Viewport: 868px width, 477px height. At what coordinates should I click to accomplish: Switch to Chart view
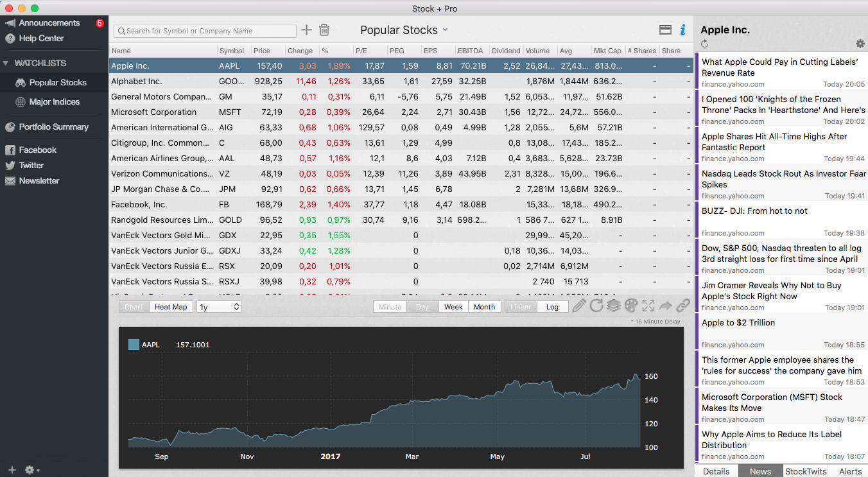pos(134,307)
